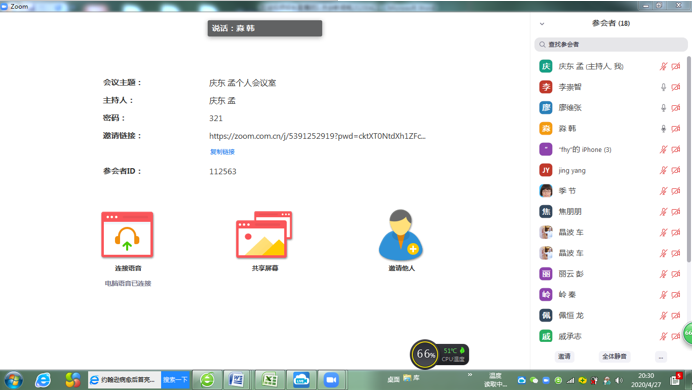Click the 库 library item in the taskbar
Screen dimensions: 693x391
(412, 378)
